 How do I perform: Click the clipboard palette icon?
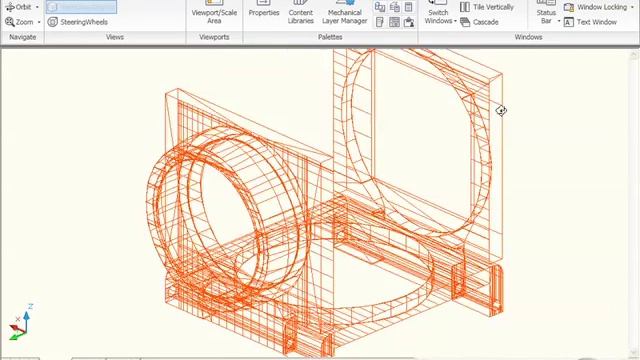tap(409, 22)
